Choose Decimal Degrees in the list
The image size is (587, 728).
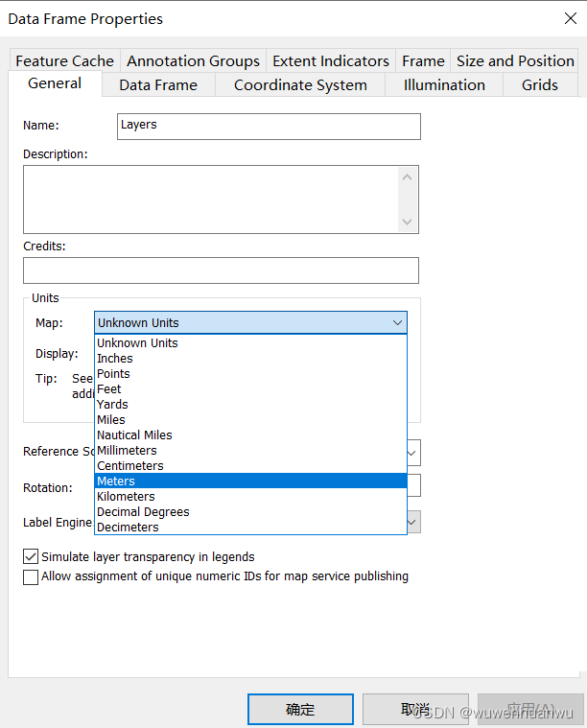250,511
